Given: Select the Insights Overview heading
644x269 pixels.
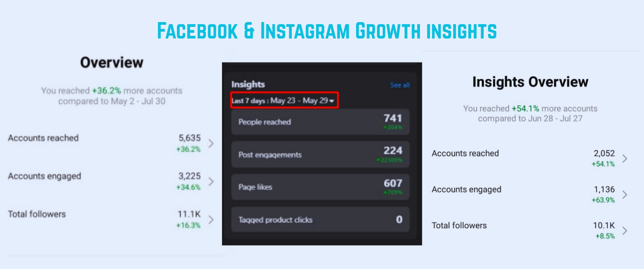Looking at the screenshot, I should 530,81.
